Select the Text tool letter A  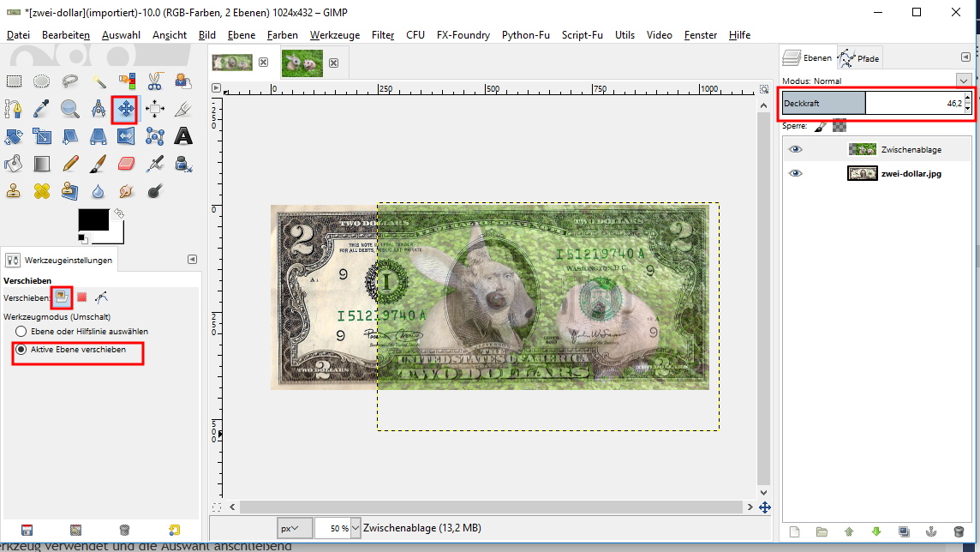point(183,136)
